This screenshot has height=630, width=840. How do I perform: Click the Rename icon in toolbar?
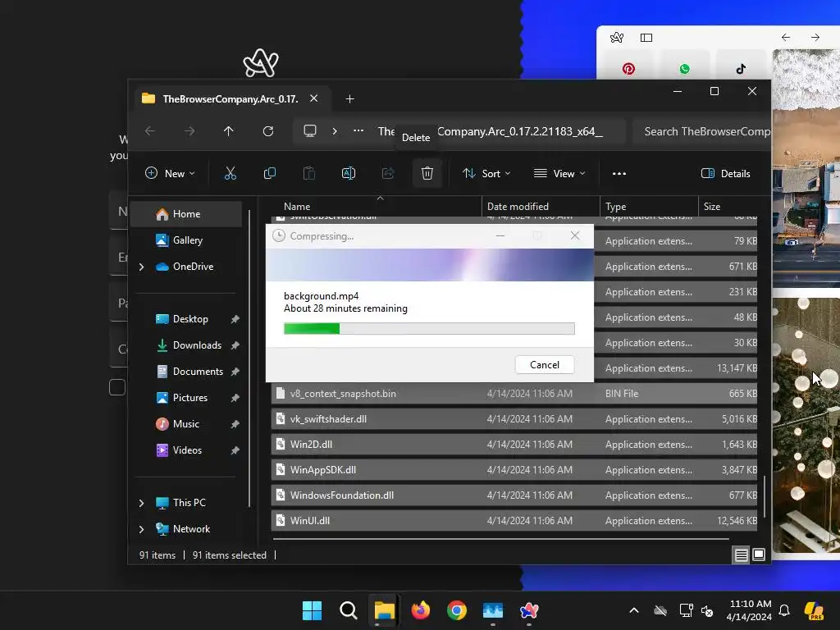point(348,173)
